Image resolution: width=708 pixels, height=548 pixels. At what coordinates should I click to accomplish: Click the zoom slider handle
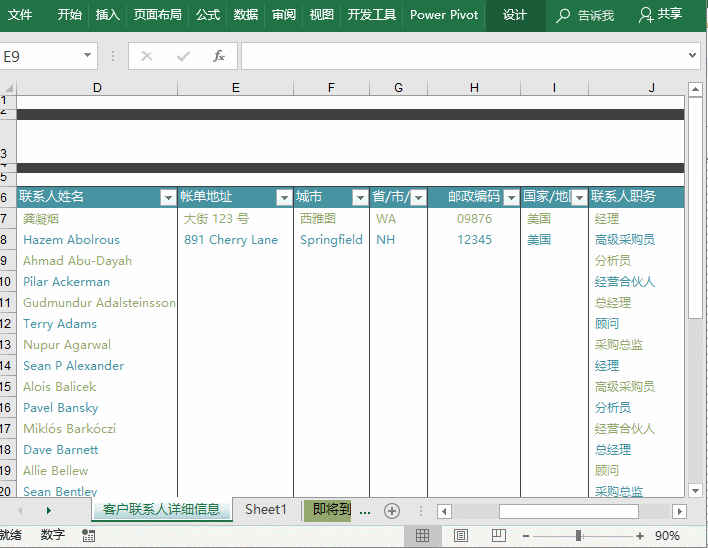[x=578, y=536]
